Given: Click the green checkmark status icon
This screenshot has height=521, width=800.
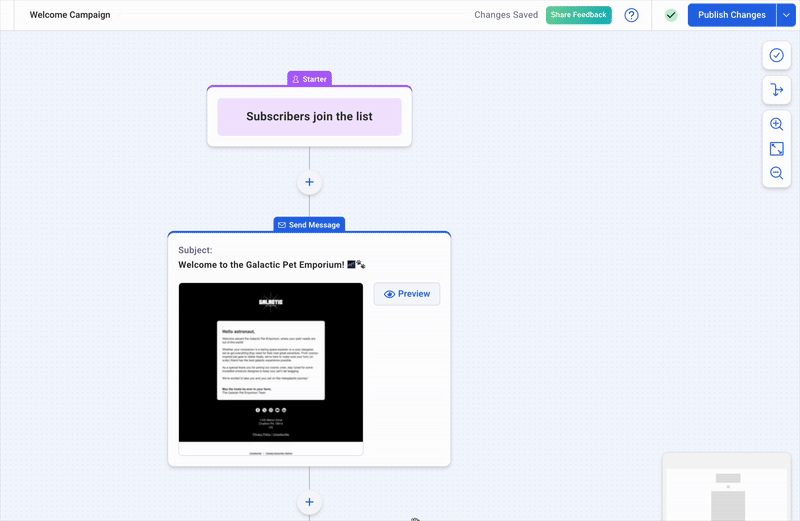Looking at the screenshot, I should tap(671, 15).
